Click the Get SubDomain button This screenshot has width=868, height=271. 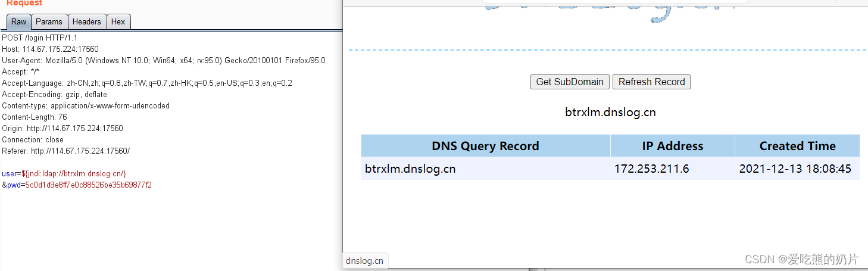570,82
